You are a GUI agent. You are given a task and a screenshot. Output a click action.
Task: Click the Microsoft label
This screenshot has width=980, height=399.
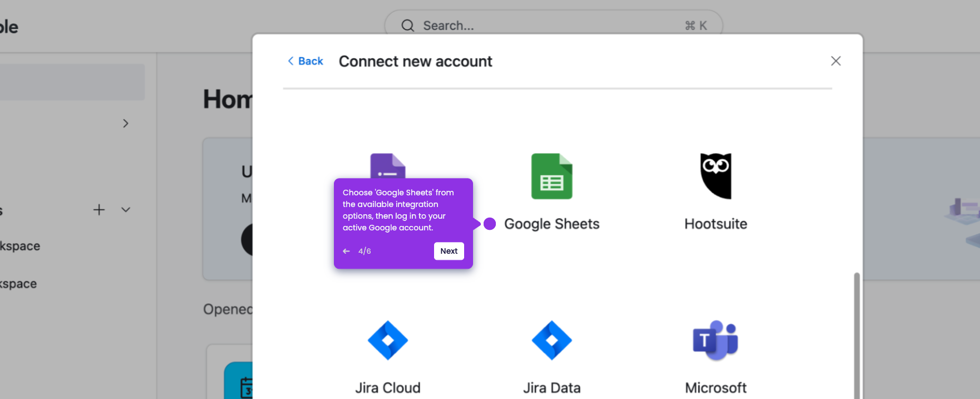point(716,388)
